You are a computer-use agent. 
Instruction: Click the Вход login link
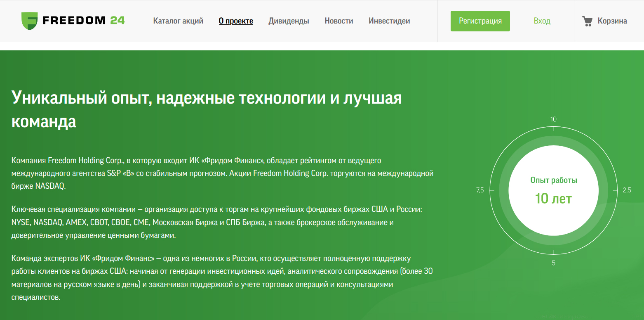[542, 21]
